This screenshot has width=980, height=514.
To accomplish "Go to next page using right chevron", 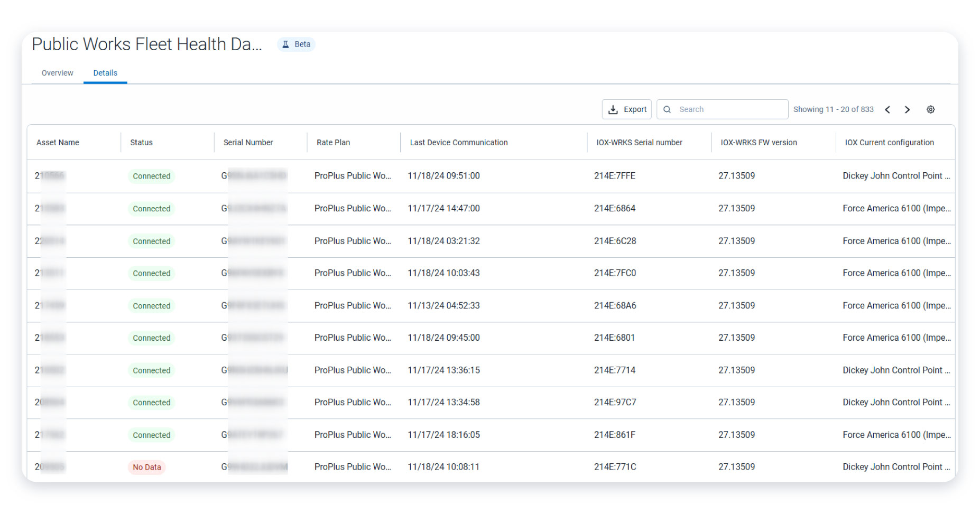I will pyautogui.click(x=908, y=109).
